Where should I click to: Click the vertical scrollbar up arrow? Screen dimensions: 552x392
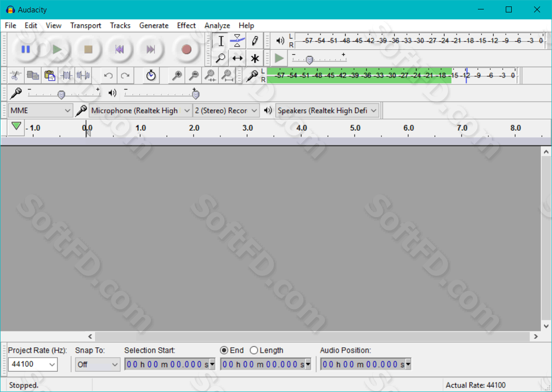point(546,152)
